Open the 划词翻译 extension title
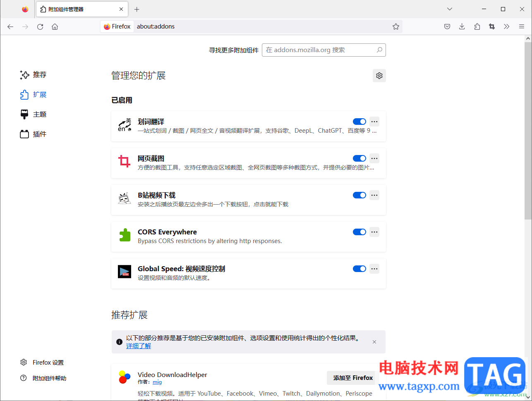Screen dimensions: 532x401 [x=151, y=122]
